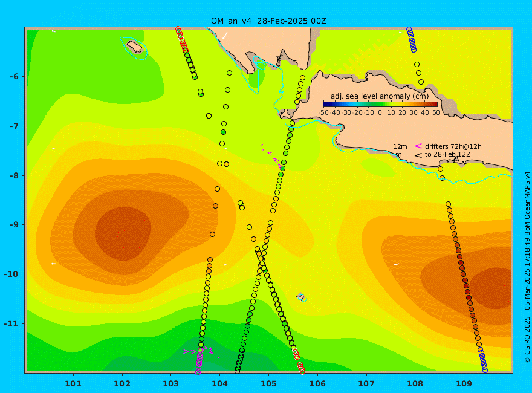Click the 101 longitude tick label
The image size is (532, 393).
[73, 384]
